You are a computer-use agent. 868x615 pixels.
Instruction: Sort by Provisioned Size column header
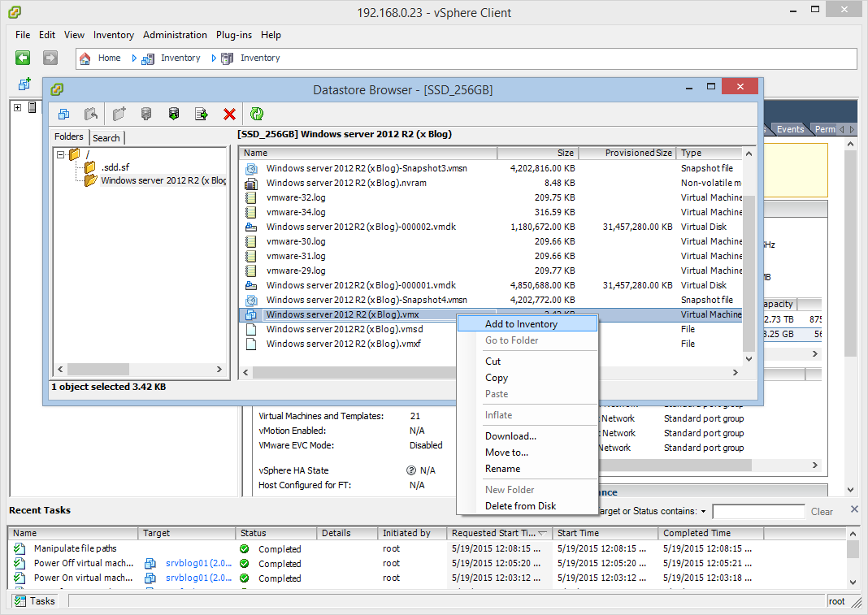(627, 153)
